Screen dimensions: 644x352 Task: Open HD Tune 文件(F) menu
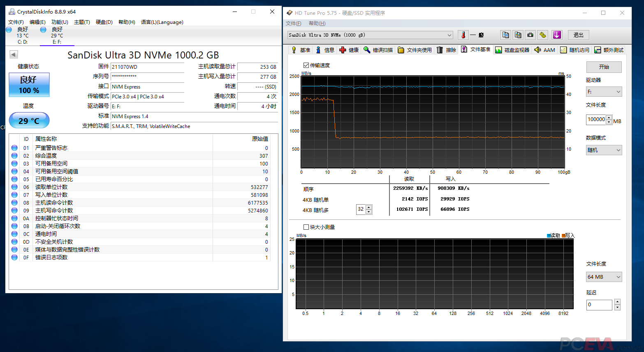tap(294, 23)
